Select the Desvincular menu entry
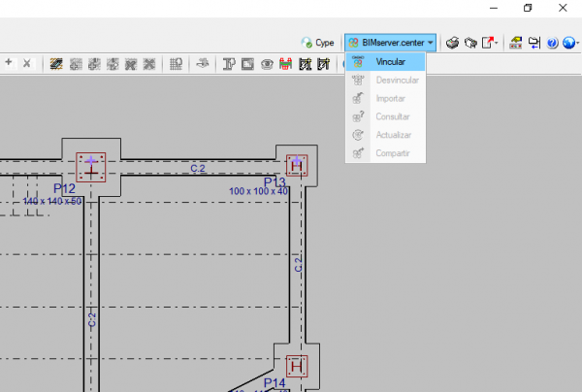 [x=385, y=80]
